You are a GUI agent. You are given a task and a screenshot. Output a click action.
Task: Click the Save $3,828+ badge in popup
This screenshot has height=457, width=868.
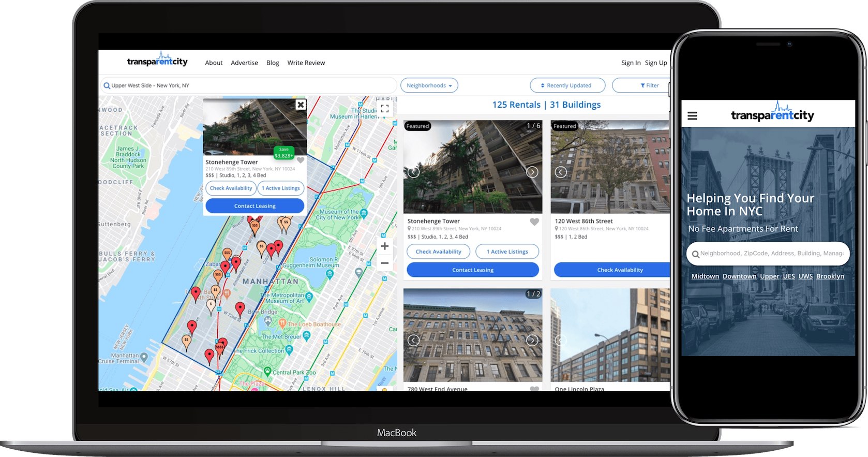[283, 153]
